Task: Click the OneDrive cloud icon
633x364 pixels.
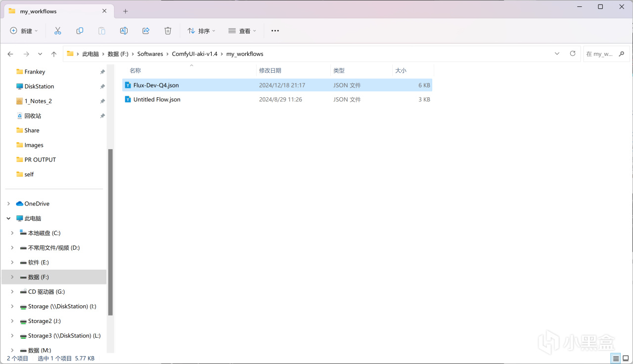Action: (x=20, y=203)
